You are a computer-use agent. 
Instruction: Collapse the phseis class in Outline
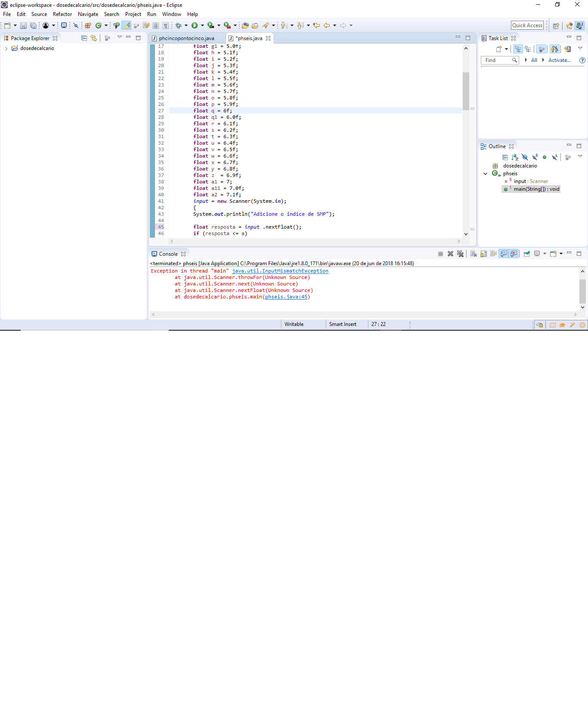coord(486,174)
